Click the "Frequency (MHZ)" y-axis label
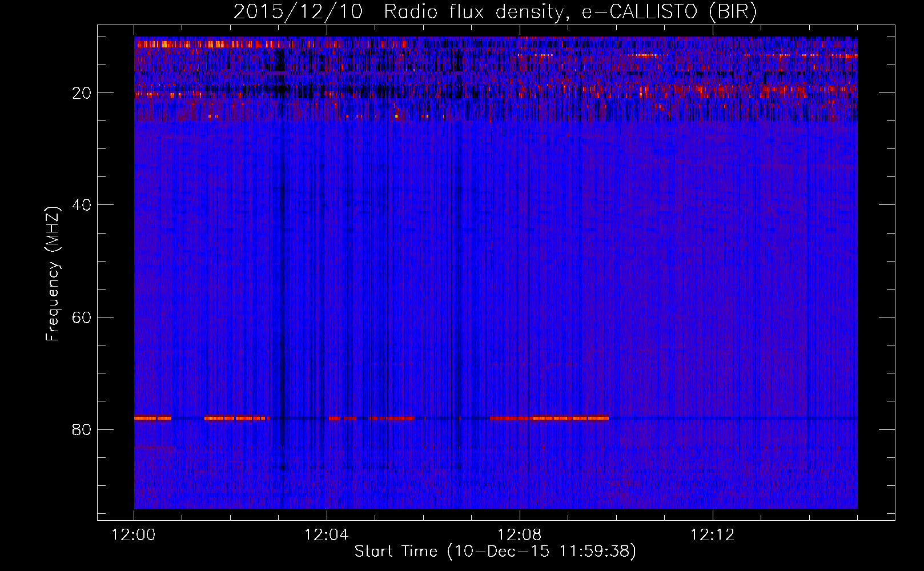This screenshot has width=924, height=571. tap(53, 274)
